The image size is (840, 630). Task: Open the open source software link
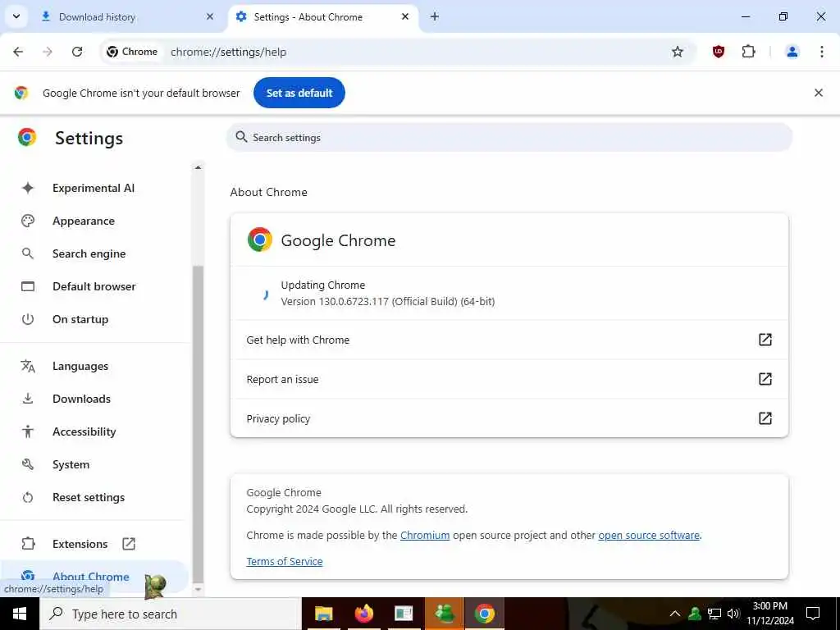[x=649, y=535]
